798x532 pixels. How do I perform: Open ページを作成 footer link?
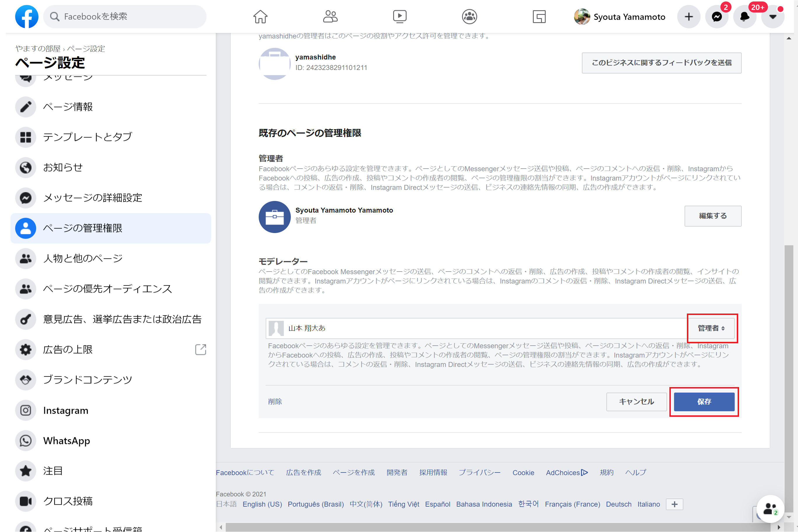(x=353, y=473)
